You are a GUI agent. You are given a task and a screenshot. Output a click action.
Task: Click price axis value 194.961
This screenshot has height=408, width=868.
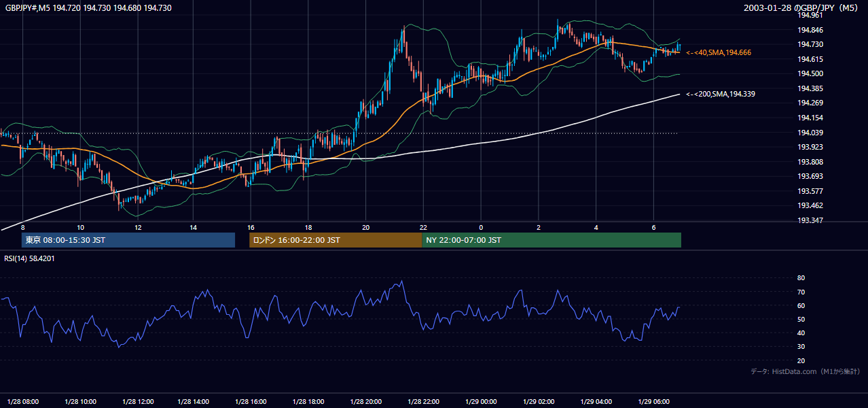[810, 15]
